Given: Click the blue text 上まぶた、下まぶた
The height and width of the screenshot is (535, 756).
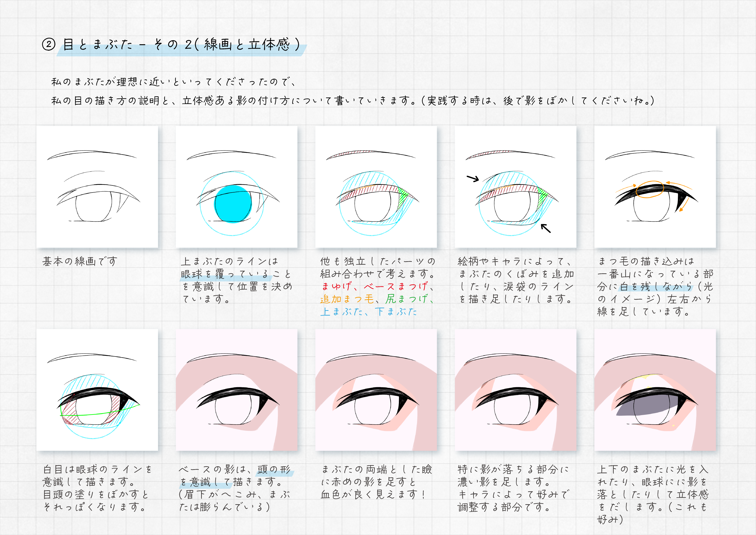Looking at the screenshot, I should [x=369, y=311].
